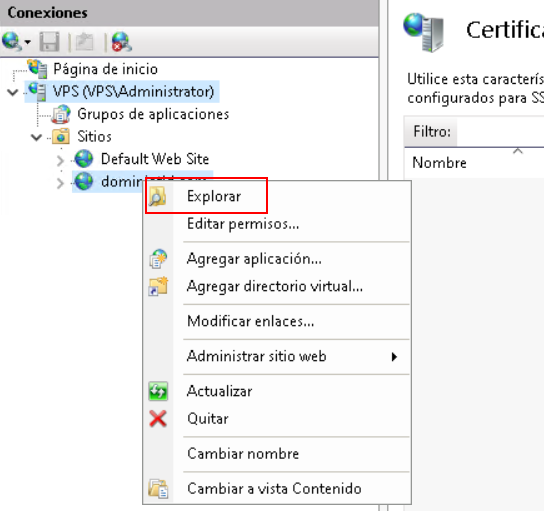Viewport: 544px width, 511px height.
Task: Click the Grupos de aplicaciones icon
Action: [x=61, y=114]
